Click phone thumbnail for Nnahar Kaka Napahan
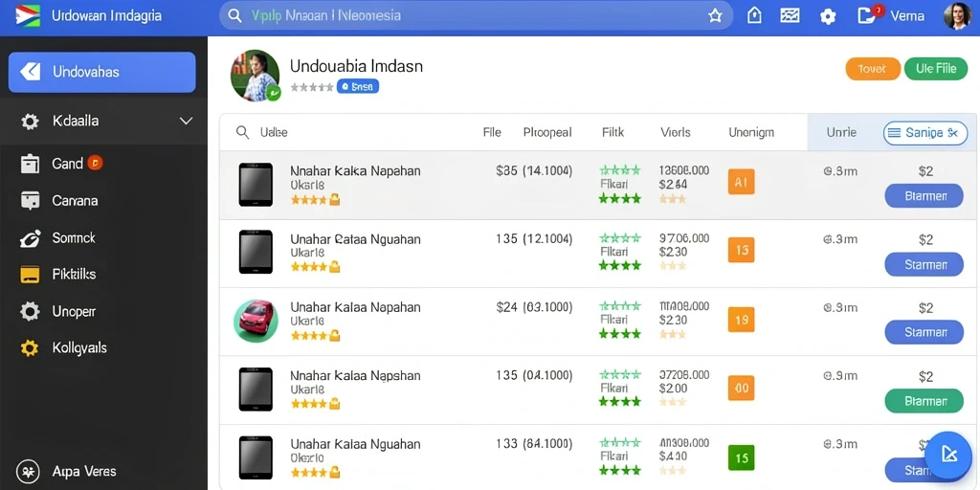 pos(256,185)
